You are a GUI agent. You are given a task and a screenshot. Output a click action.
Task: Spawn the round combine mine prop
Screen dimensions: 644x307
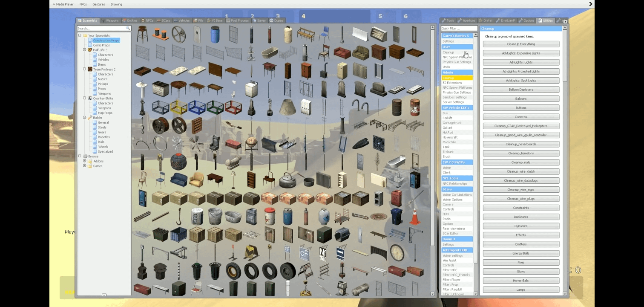[178, 162]
